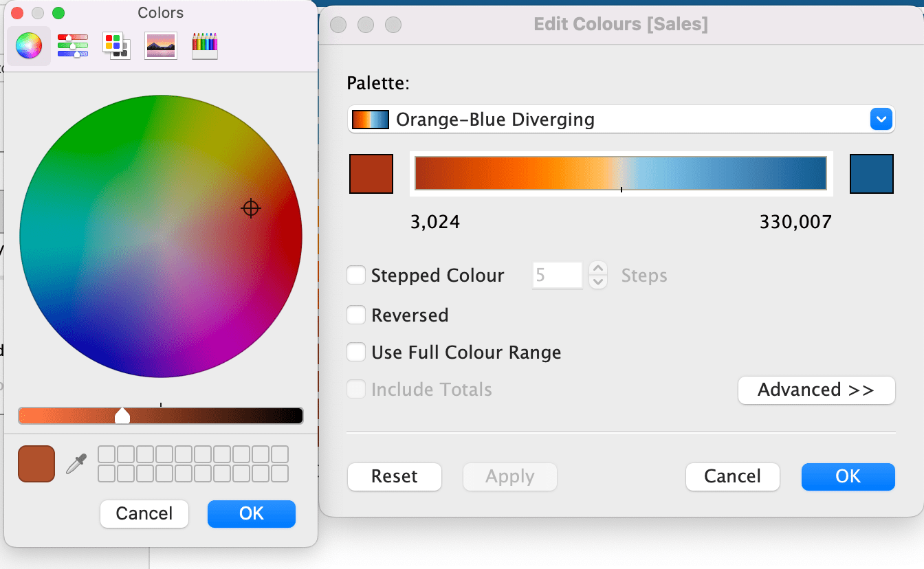Select the color wheel picker tab
Screen dimensions: 924x569
pos(29,46)
